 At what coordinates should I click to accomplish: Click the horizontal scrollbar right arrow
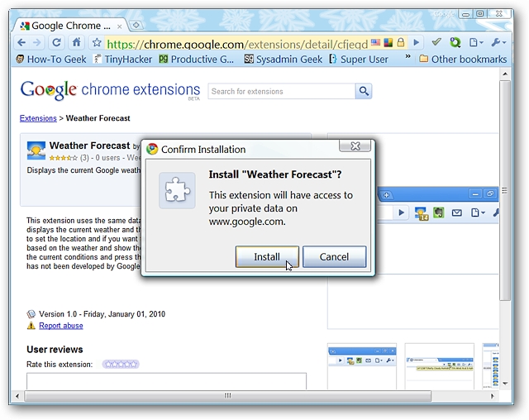click(x=493, y=396)
